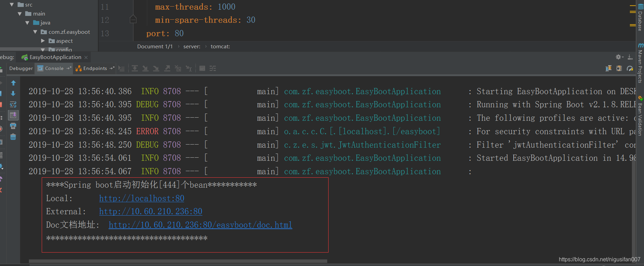Click the first yellow warning stripe in editor gutter
This screenshot has height=266, width=644.
tap(633, 6)
